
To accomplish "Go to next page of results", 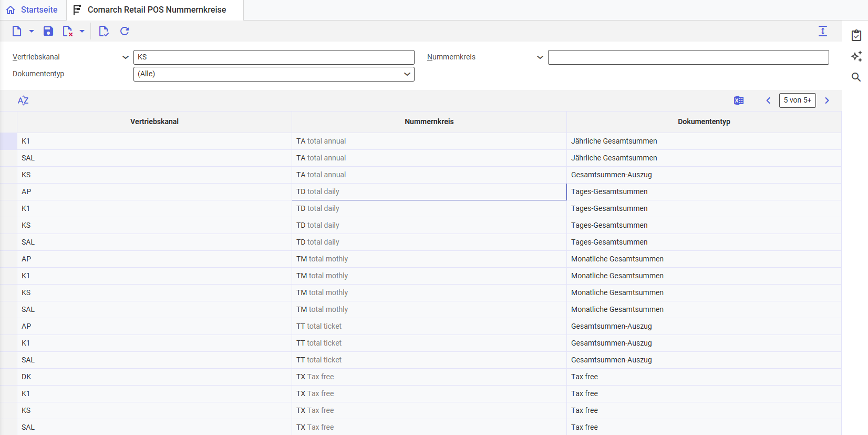I will tap(827, 100).
